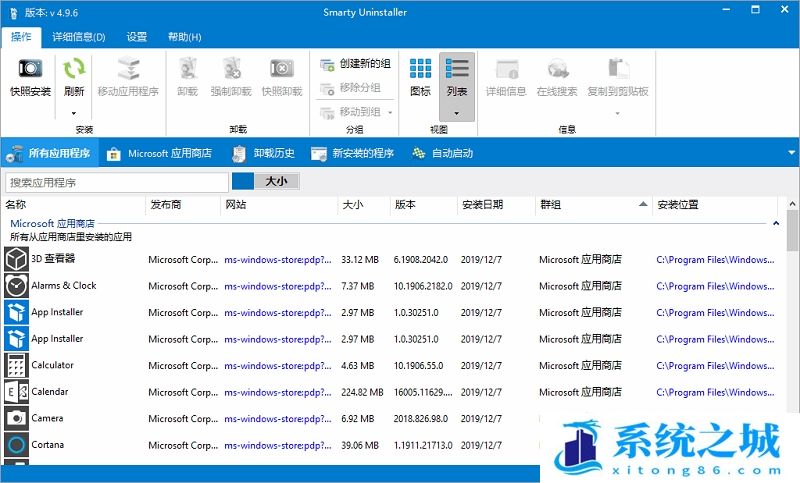Select the Microsoft 应用商店 tab
This screenshot has width=800, height=483.
point(160,153)
